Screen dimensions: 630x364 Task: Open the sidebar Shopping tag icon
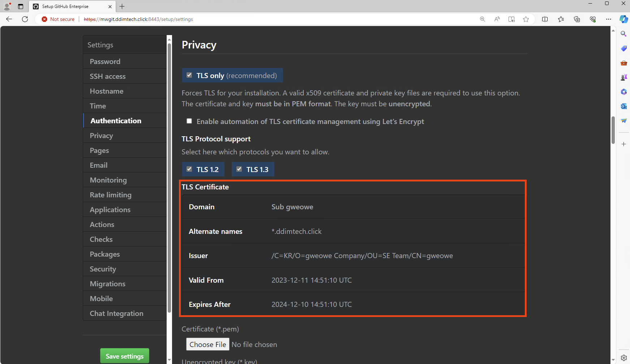tap(623, 48)
